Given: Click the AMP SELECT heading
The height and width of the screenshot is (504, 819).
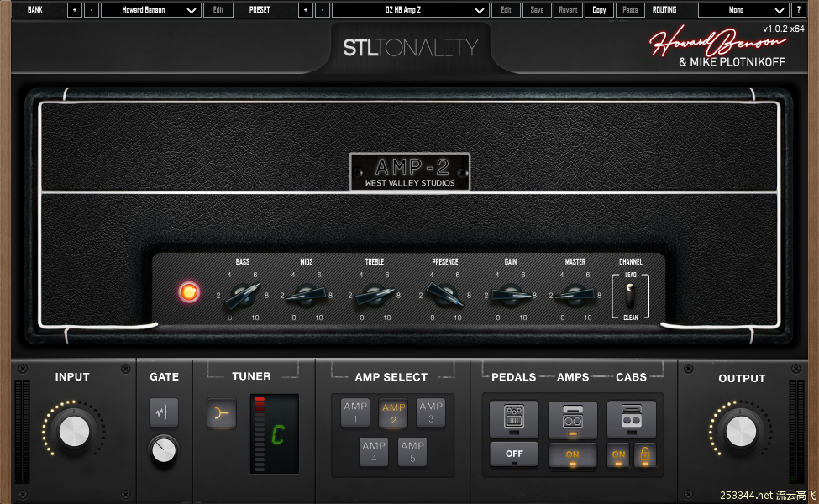Looking at the screenshot, I should tap(391, 377).
